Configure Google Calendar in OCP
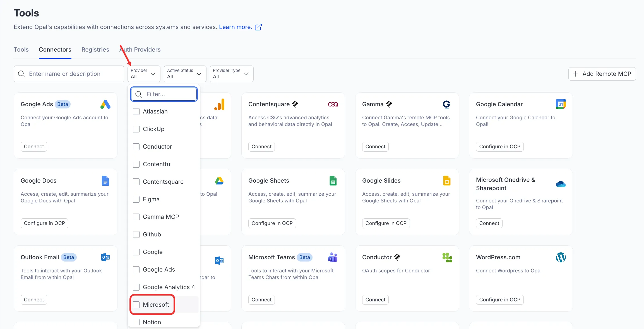Image resolution: width=644 pixels, height=329 pixels. coord(500,147)
